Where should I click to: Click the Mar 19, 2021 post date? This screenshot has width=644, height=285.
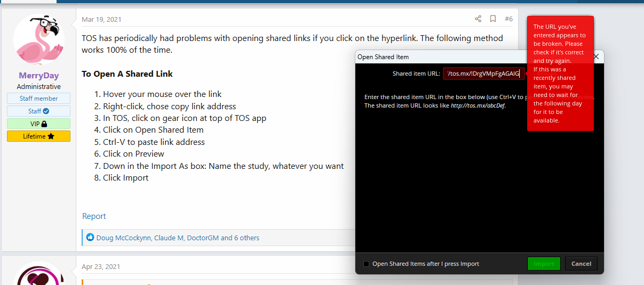click(x=101, y=20)
